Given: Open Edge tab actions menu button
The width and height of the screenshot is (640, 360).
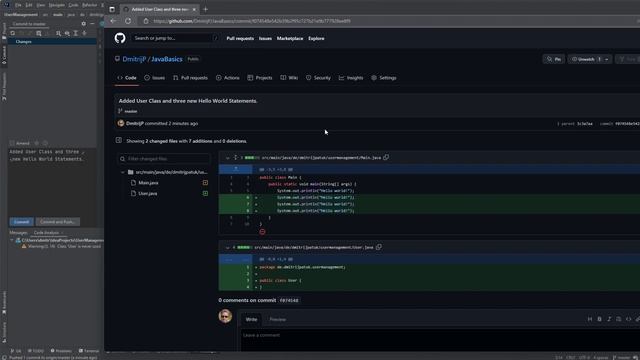Looking at the screenshot, I should 112,9.
